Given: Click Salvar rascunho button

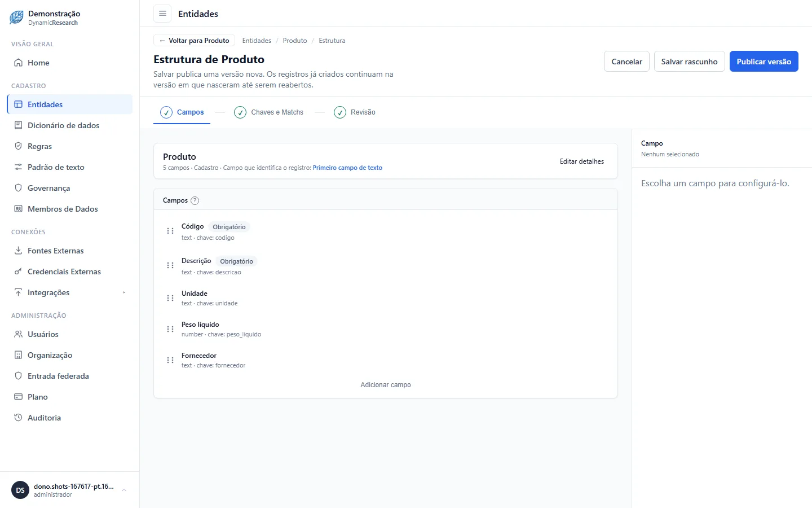Looking at the screenshot, I should (x=689, y=62).
